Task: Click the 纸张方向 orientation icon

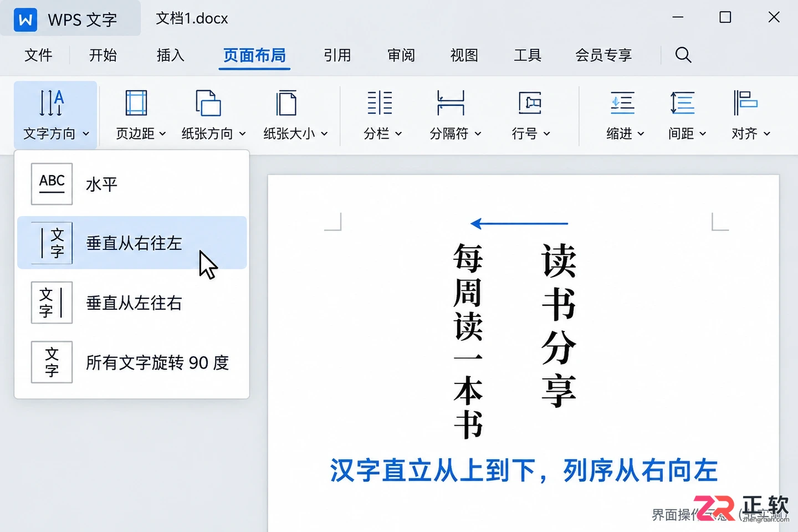Action: point(208,103)
